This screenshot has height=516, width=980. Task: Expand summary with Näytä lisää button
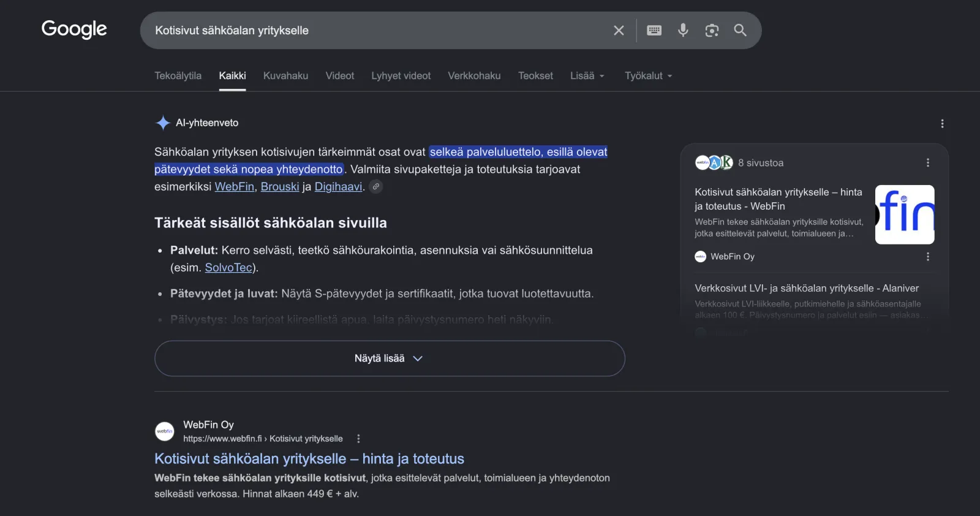390,359
